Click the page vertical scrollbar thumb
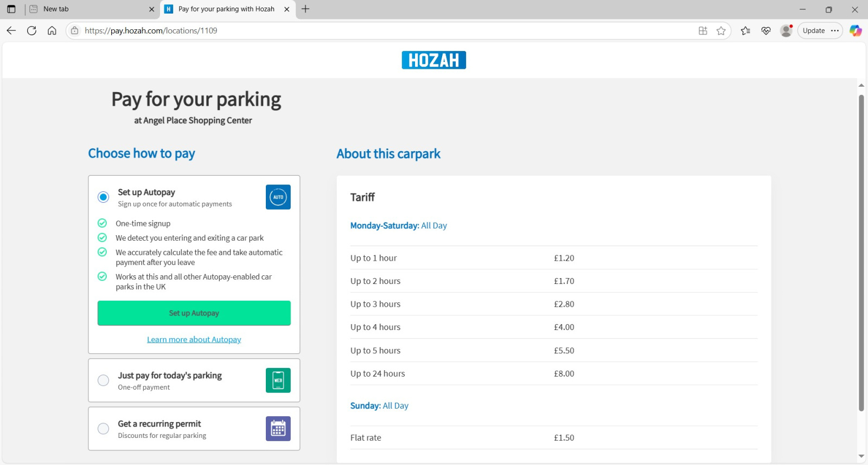This screenshot has width=868, height=465. coord(861,253)
